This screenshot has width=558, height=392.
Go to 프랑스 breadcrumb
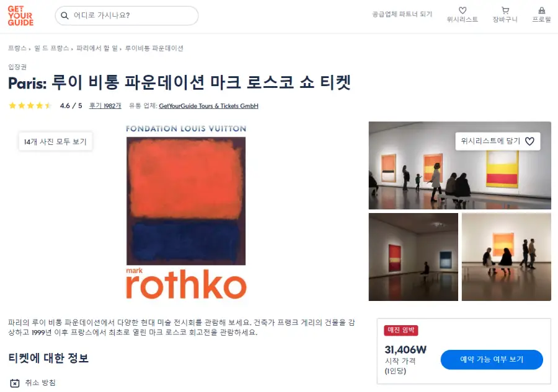[x=17, y=48]
